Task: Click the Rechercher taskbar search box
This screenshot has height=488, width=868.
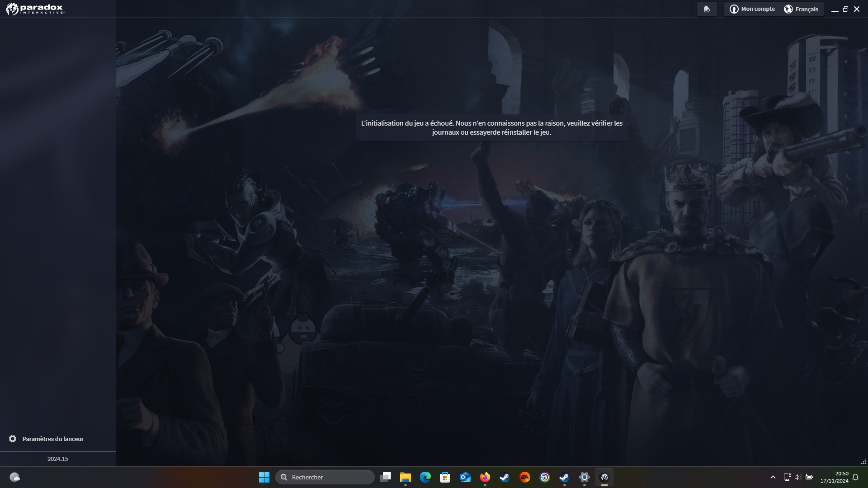Action: click(x=325, y=477)
